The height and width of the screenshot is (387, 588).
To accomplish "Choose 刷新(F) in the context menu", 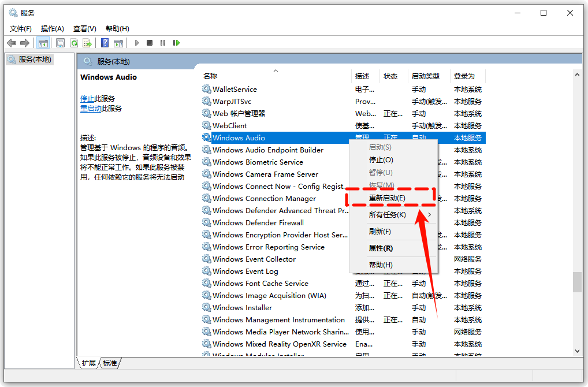I will (393, 232).
